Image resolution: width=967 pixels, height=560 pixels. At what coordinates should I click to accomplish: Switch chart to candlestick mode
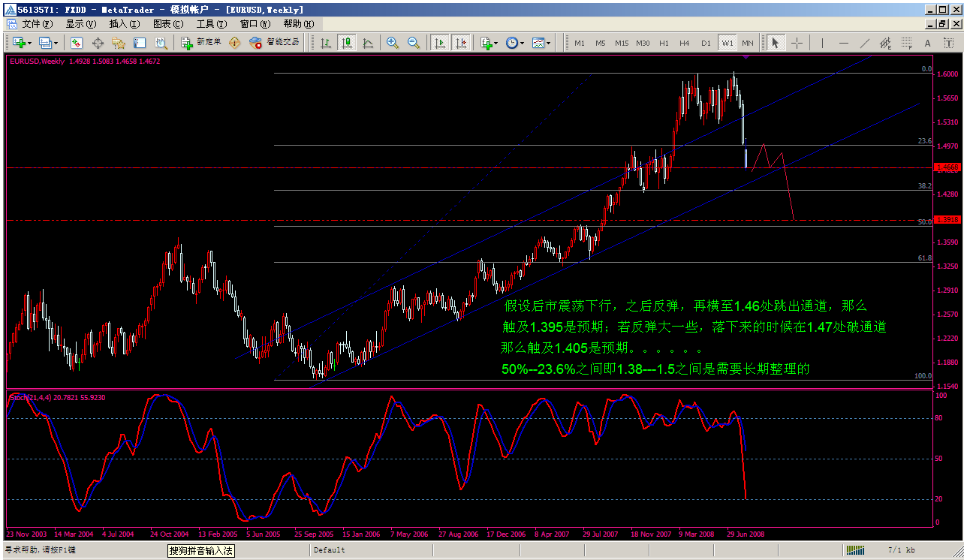(347, 43)
